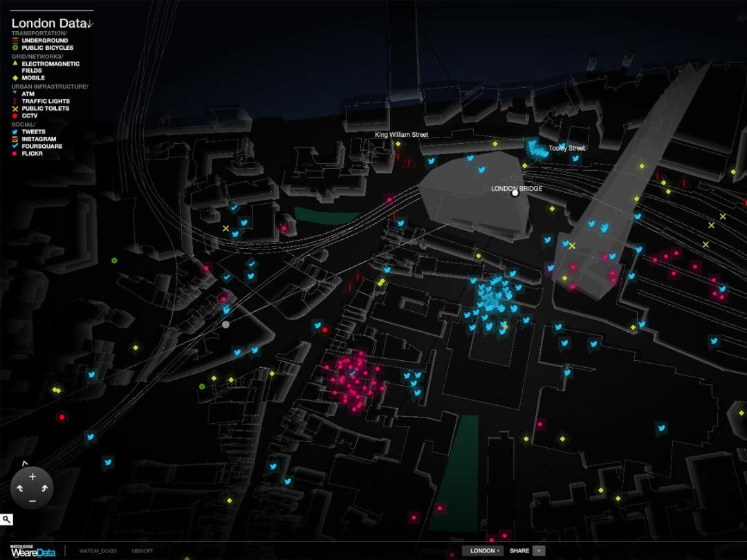Toggle the Public Bicycles legend entry
The width and height of the screenshot is (747, 560).
tap(47, 48)
